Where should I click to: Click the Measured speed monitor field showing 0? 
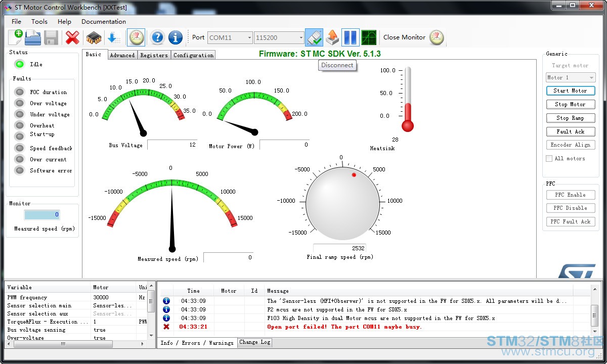(x=42, y=215)
